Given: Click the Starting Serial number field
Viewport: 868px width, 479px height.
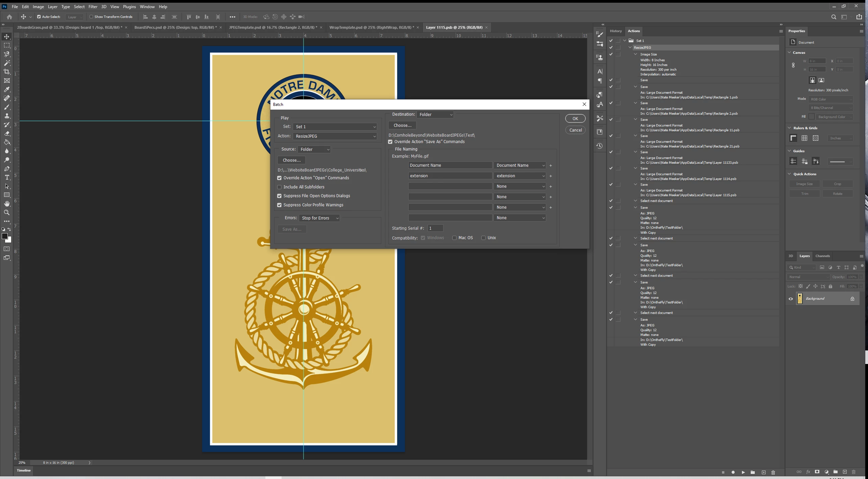Looking at the screenshot, I should point(435,228).
